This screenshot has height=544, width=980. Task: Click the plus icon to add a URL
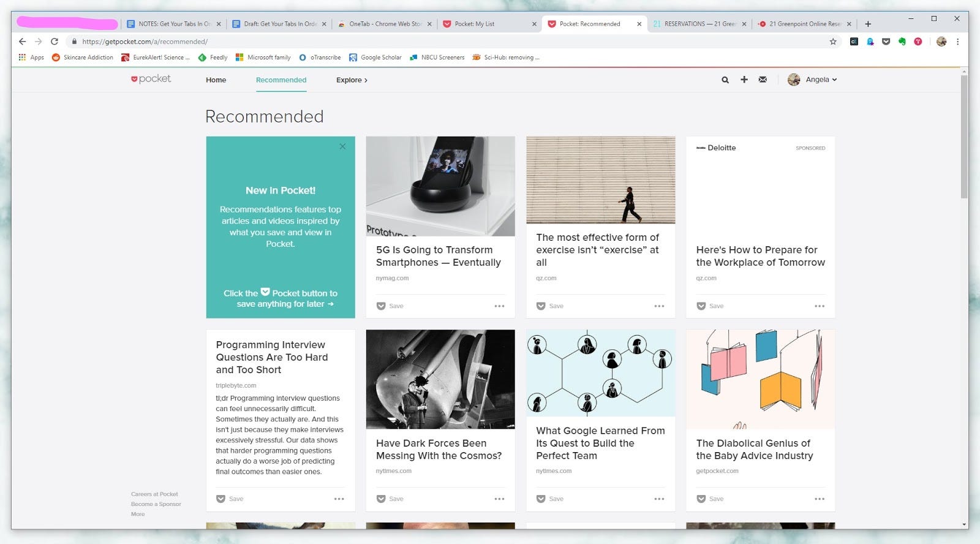point(744,80)
